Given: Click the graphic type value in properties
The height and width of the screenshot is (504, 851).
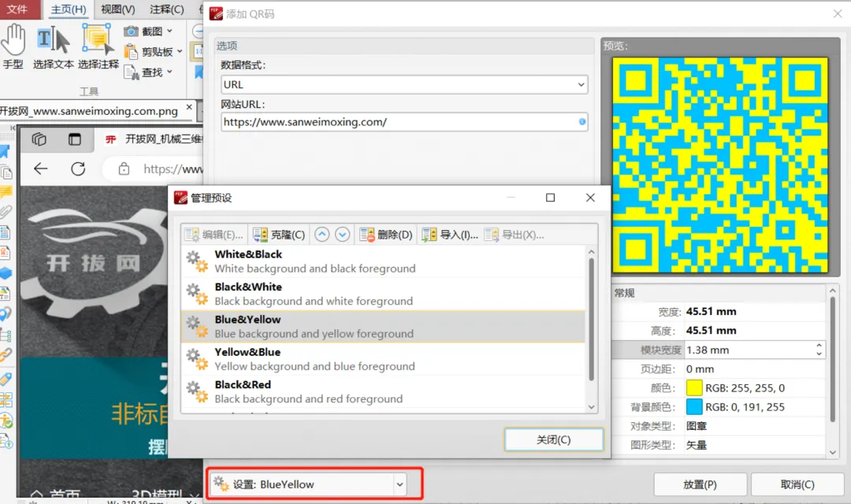Looking at the screenshot, I should [x=697, y=445].
